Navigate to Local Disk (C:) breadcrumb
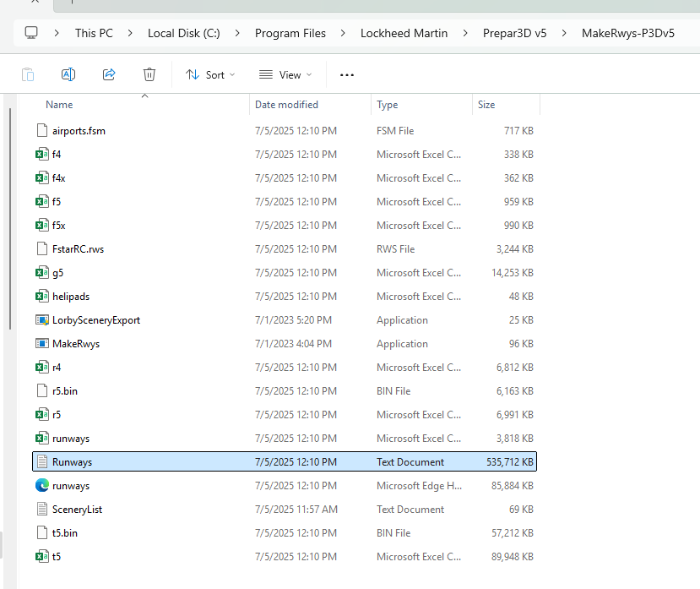 tap(184, 33)
